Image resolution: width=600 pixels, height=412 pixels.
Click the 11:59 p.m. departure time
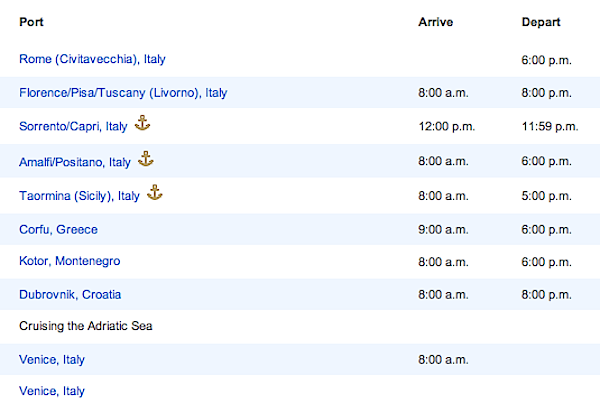550,126
